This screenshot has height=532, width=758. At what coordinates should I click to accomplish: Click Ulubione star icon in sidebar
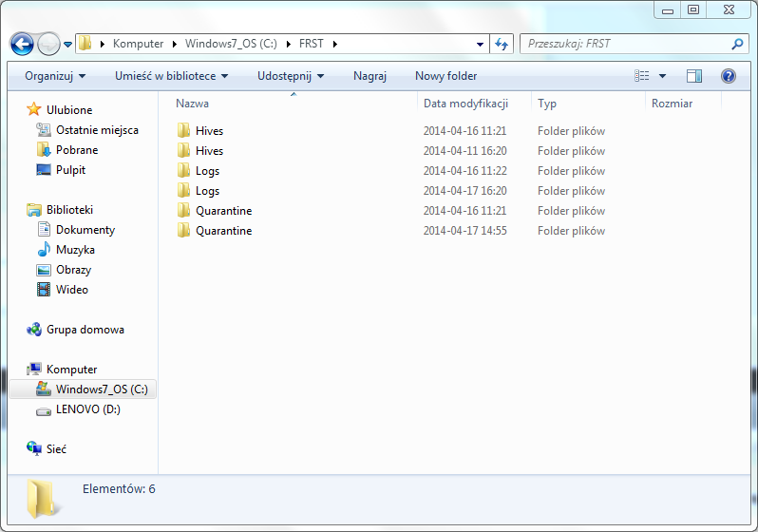[x=33, y=109]
